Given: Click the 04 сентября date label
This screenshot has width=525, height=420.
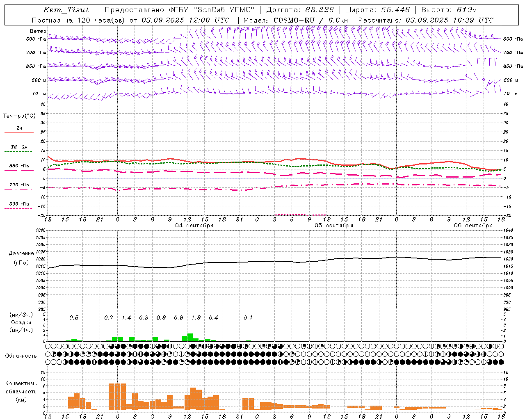Looking at the screenshot, I should tap(194, 226).
